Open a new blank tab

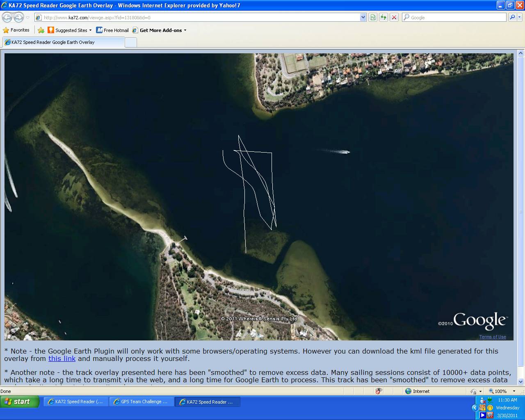130,42
